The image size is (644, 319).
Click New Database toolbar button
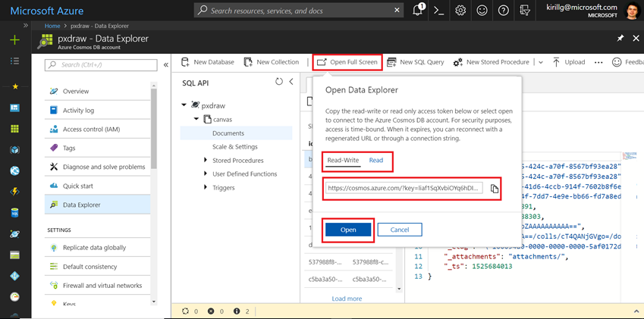point(208,62)
